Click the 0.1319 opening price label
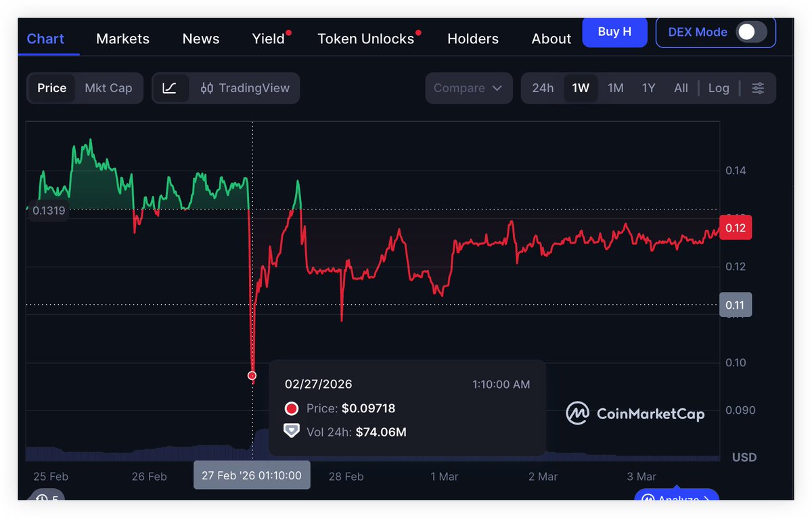Viewport: 812px width, 518px height. pyautogui.click(x=49, y=211)
